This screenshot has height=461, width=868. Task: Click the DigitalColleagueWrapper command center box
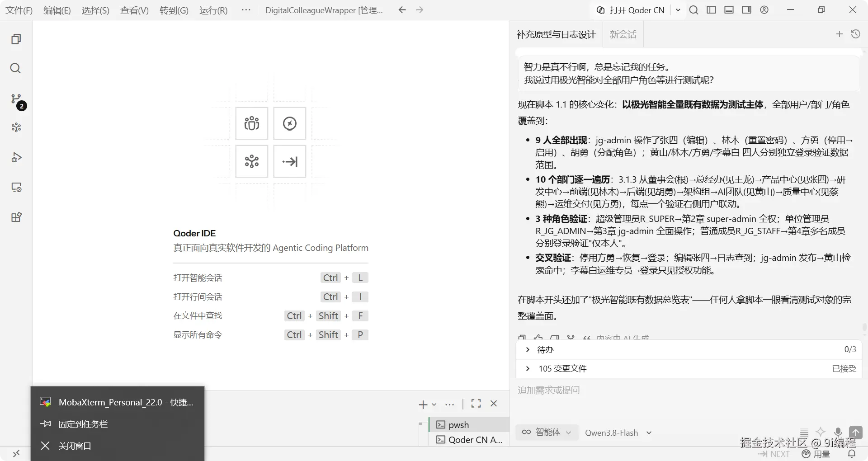pyautogui.click(x=324, y=10)
